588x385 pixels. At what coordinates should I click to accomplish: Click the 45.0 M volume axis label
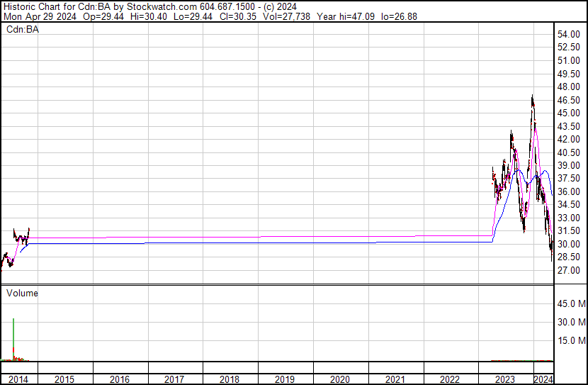[570, 304]
